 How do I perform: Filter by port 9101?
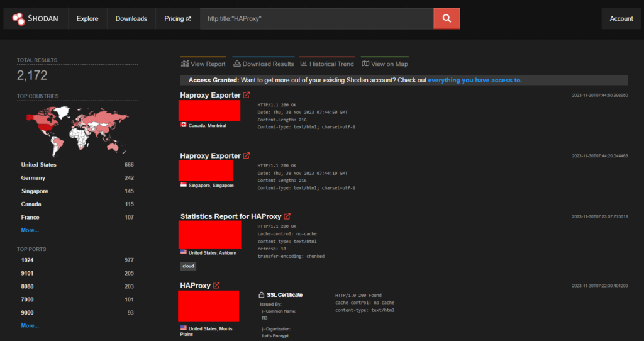pyautogui.click(x=27, y=273)
